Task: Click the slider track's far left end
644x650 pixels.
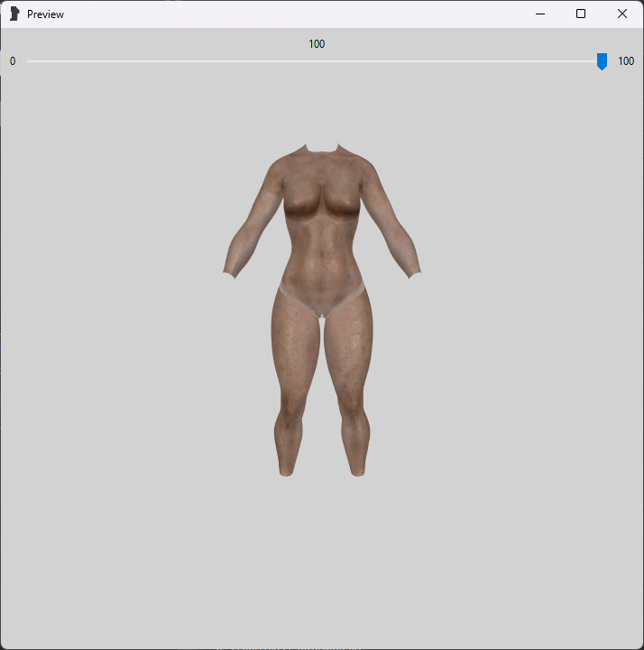Action: coord(30,61)
